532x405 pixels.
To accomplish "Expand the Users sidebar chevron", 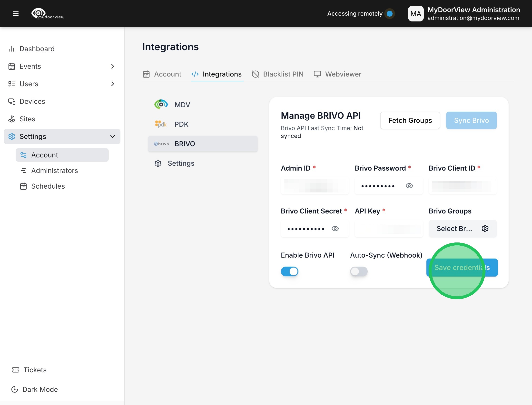I will tap(112, 84).
